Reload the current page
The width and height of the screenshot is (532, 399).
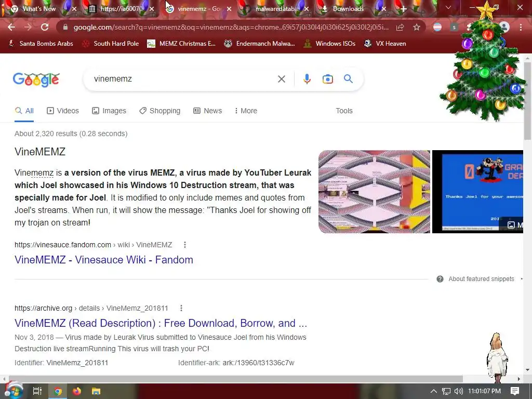coord(45,27)
